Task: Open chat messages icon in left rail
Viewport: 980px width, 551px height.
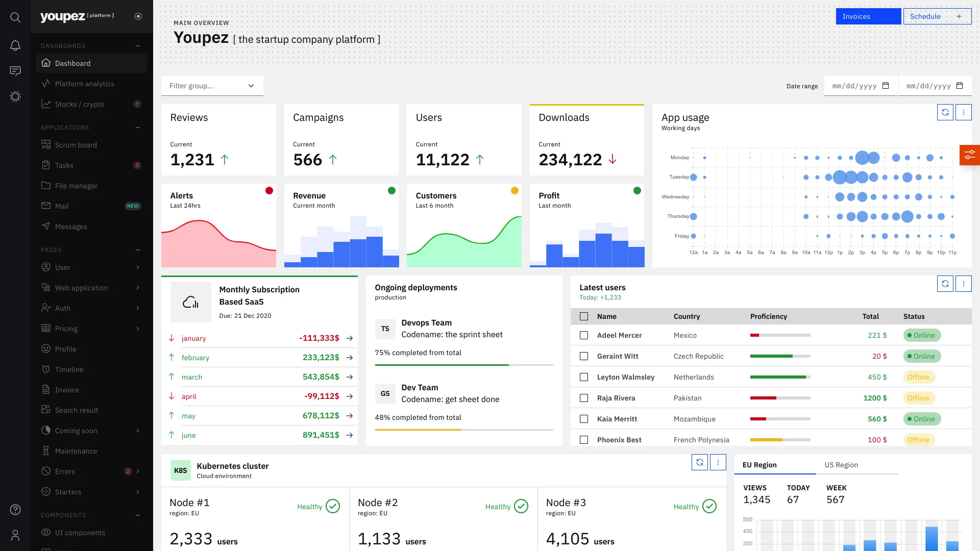Action: [x=15, y=71]
